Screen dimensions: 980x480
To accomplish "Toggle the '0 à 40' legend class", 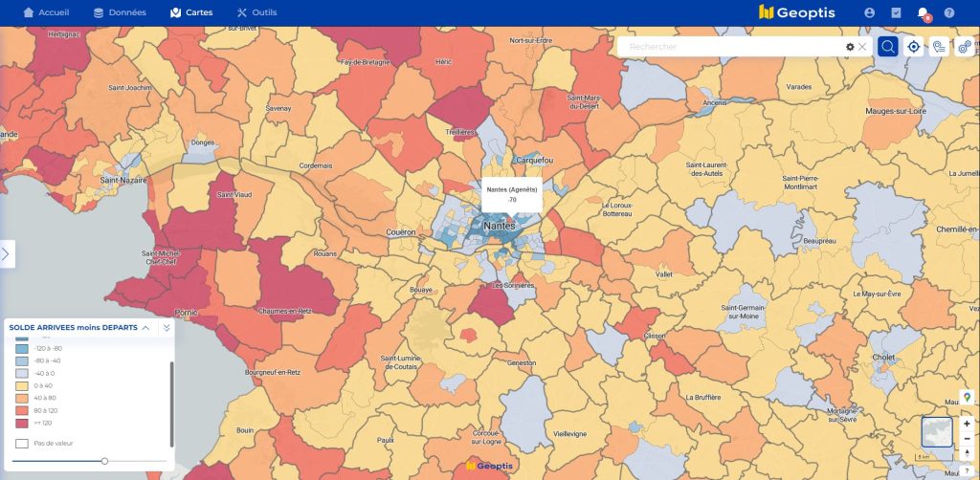I will coord(22,385).
